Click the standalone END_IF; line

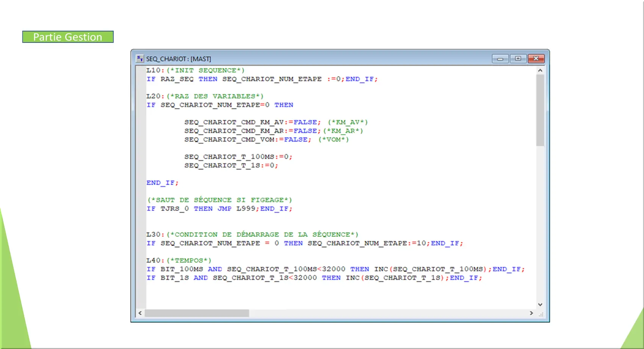tap(162, 183)
